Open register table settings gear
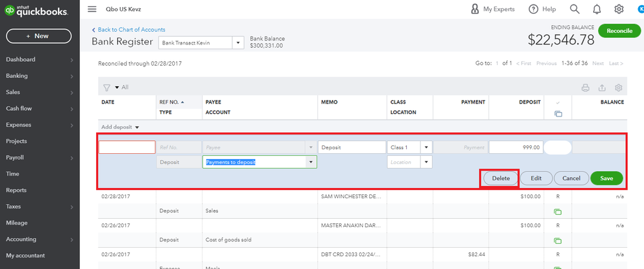 tap(618, 88)
